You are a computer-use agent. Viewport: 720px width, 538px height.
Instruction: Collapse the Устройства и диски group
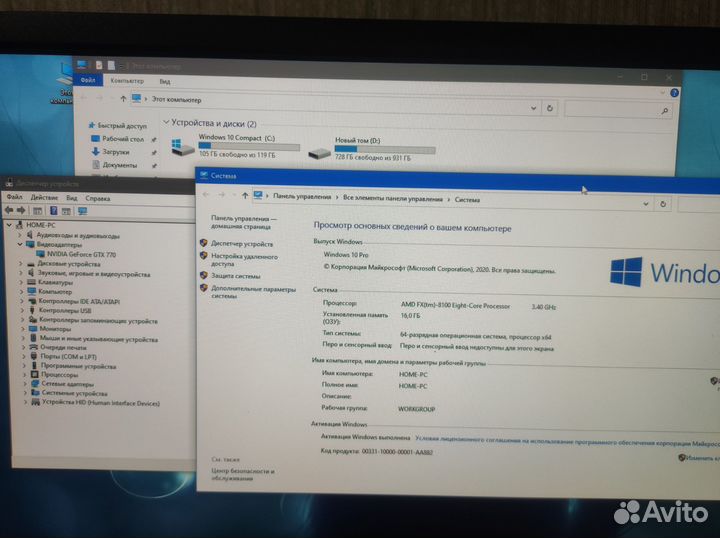(166, 122)
